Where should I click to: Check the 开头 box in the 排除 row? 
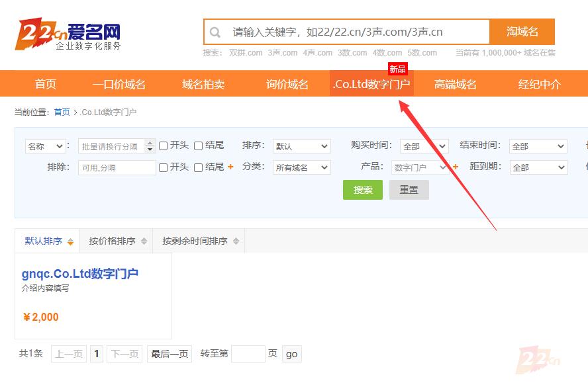[x=163, y=167]
